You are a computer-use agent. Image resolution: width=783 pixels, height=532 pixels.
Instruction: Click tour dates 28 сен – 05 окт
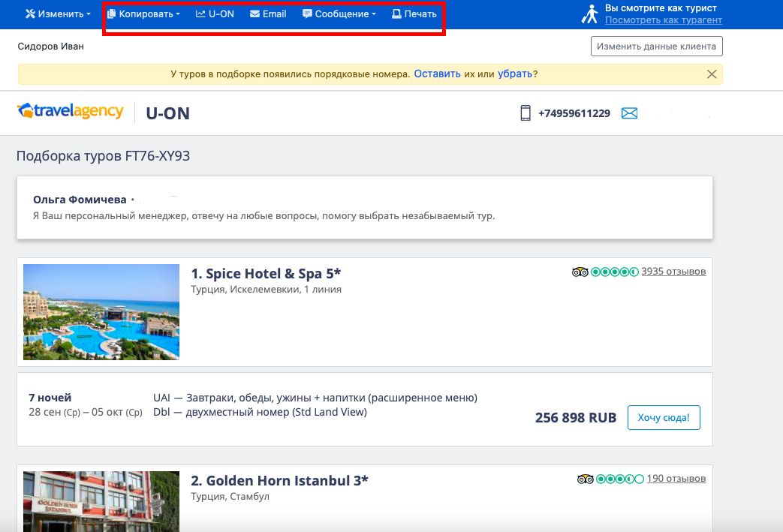[x=86, y=412]
